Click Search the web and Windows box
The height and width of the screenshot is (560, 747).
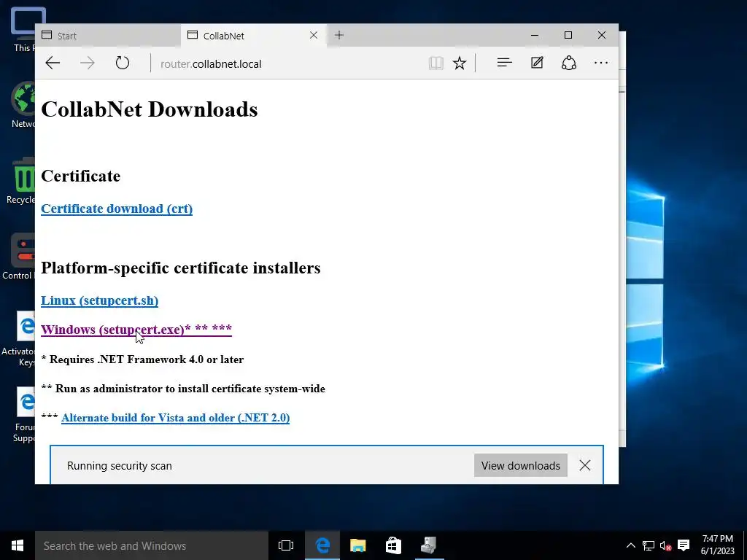click(x=152, y=545)
